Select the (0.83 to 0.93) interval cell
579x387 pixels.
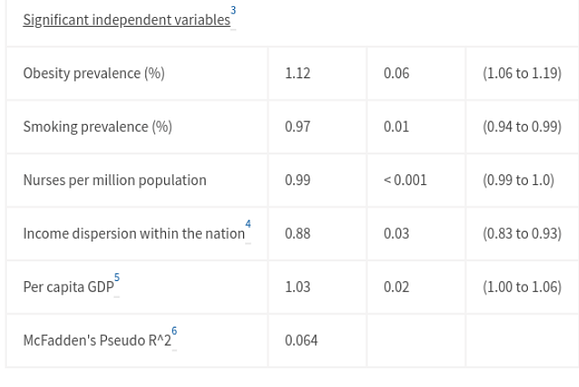coord(522,234)
